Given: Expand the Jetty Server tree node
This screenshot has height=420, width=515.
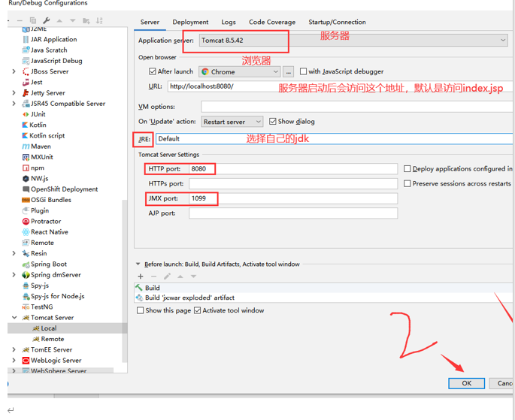Looking at the screenshot, I should tap(14, 93).
